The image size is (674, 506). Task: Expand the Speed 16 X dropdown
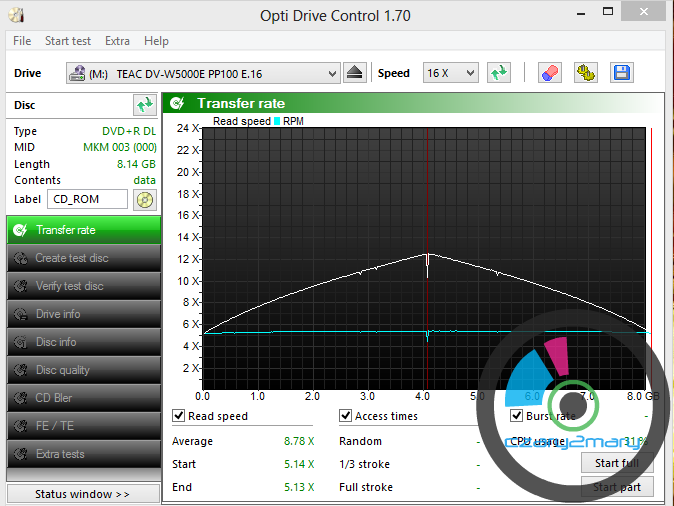(450, 73)
